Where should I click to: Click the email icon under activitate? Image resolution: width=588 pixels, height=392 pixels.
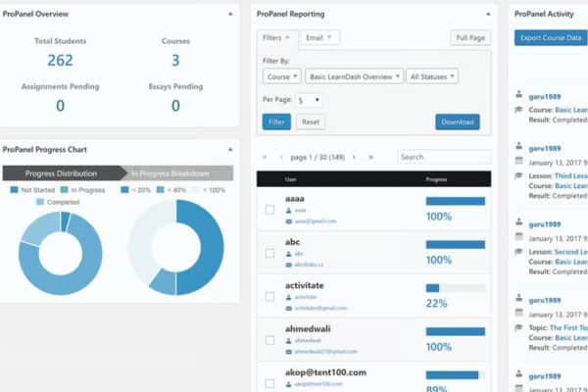[x=288, y=309]
